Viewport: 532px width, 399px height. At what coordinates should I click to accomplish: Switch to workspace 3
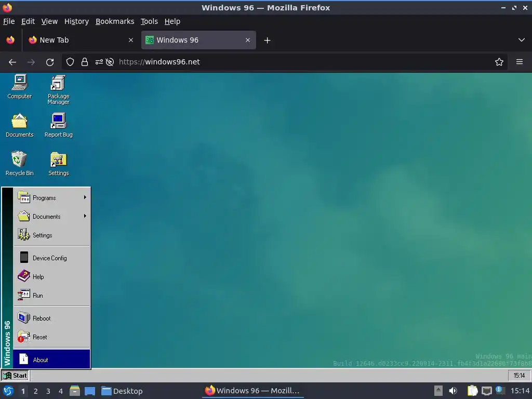48,391
